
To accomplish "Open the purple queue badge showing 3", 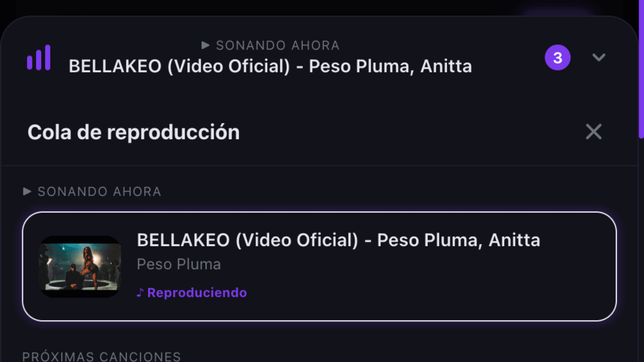I will point(558,57).
